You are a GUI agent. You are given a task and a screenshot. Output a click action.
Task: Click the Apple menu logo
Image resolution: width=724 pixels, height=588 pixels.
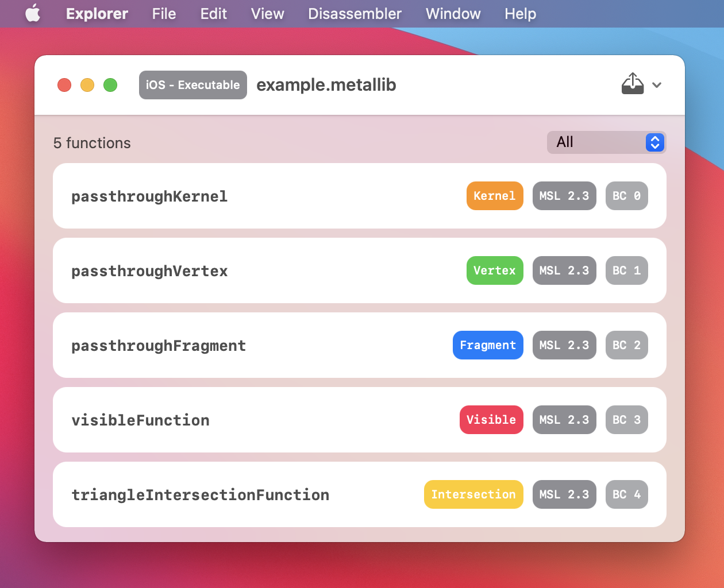pyautogui.click(x=33, y=13)
